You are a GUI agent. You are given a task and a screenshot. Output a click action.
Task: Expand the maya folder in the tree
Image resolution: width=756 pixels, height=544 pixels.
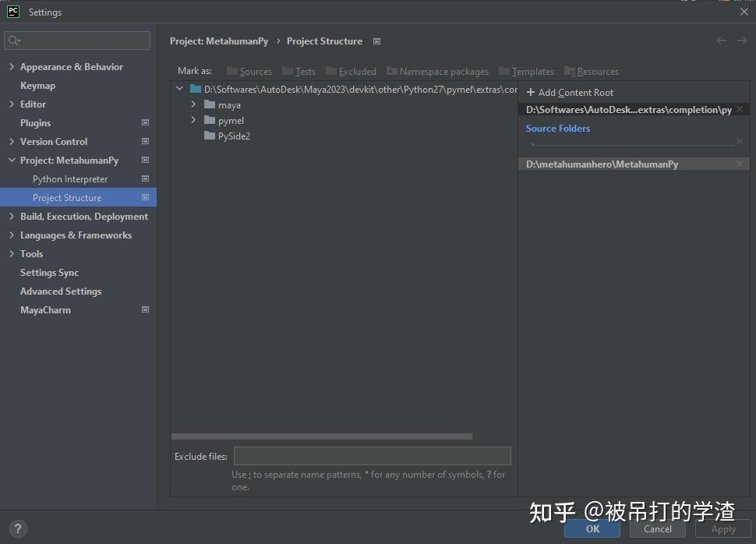193,104
